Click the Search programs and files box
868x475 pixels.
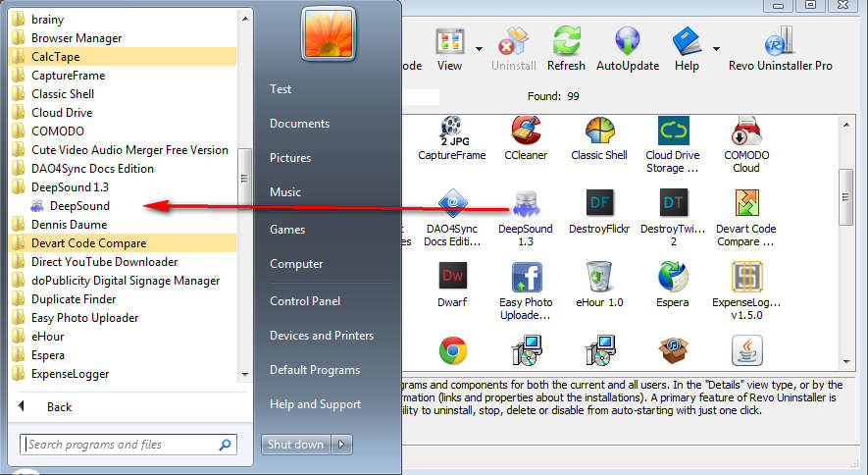coord(128,445)
